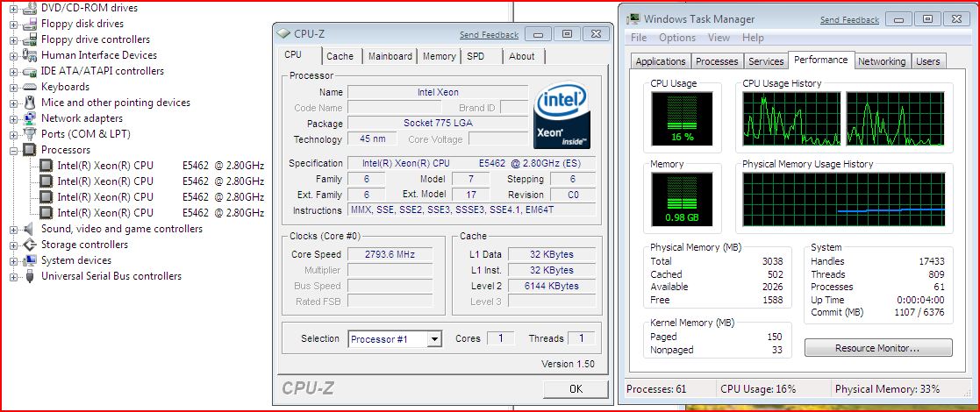Switch to the Networking tab
This screenshot has width=980, height=412.
click(x=881, y=61)
